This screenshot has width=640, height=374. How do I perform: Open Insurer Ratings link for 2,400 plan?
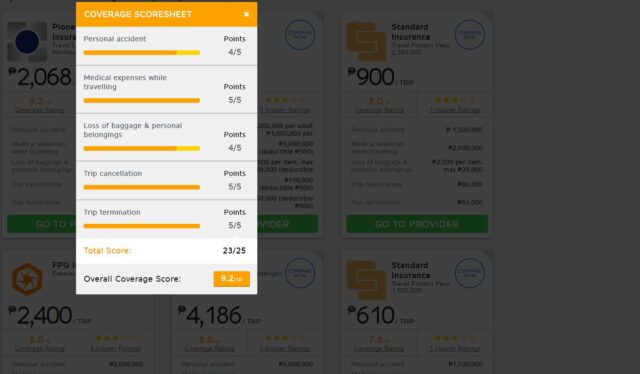(115, 348)
